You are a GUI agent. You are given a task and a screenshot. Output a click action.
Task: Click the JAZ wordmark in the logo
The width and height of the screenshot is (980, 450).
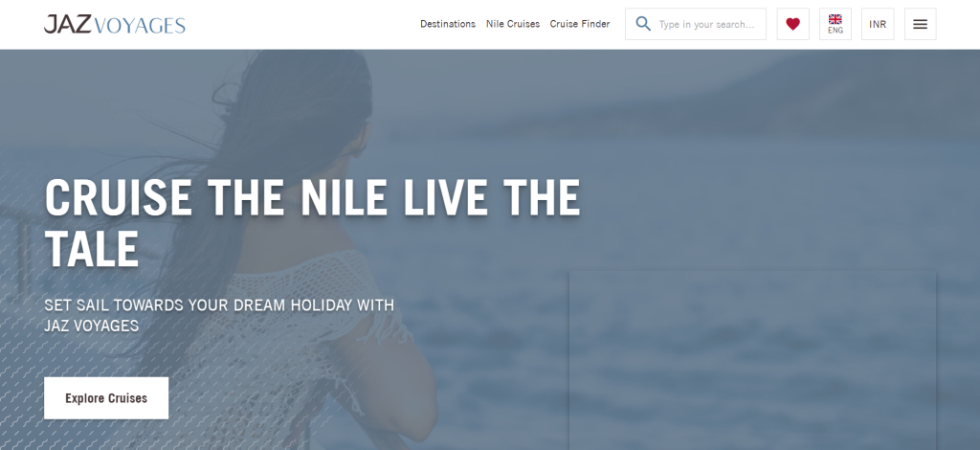click(68, 24)
